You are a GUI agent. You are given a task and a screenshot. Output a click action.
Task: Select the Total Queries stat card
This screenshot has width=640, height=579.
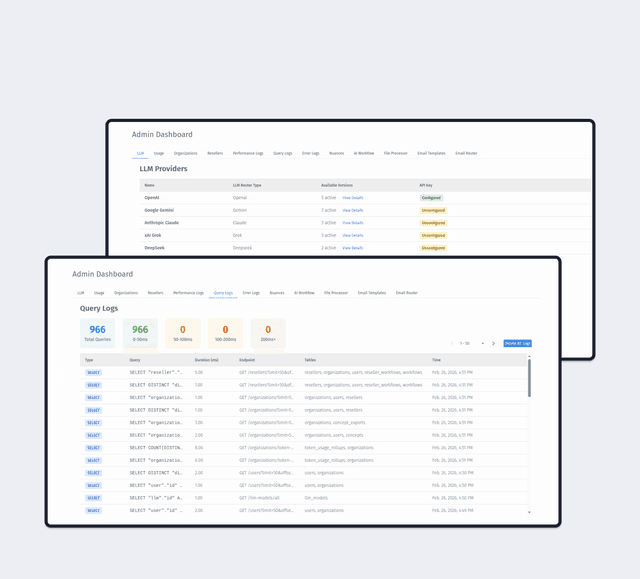coord(97,333)
